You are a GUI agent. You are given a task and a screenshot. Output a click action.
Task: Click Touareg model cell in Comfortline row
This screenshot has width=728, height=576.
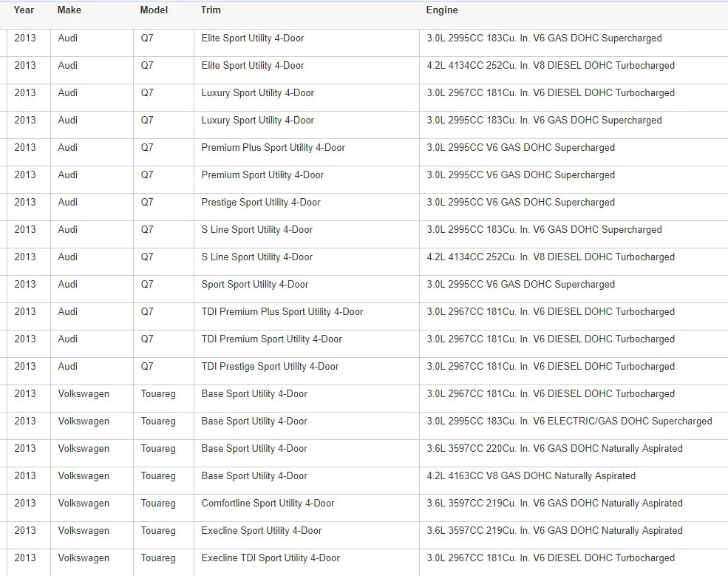(x=163, y=508)
